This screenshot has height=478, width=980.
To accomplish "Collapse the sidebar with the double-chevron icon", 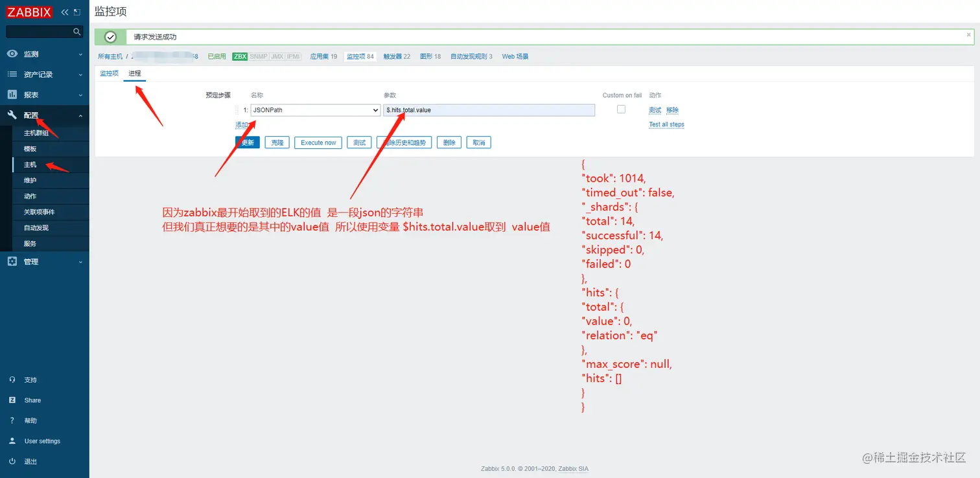I will [65, 12].
